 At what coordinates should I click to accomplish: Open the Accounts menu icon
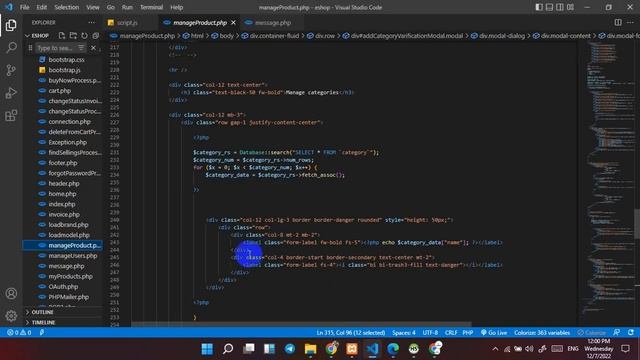tap(11, 293)
